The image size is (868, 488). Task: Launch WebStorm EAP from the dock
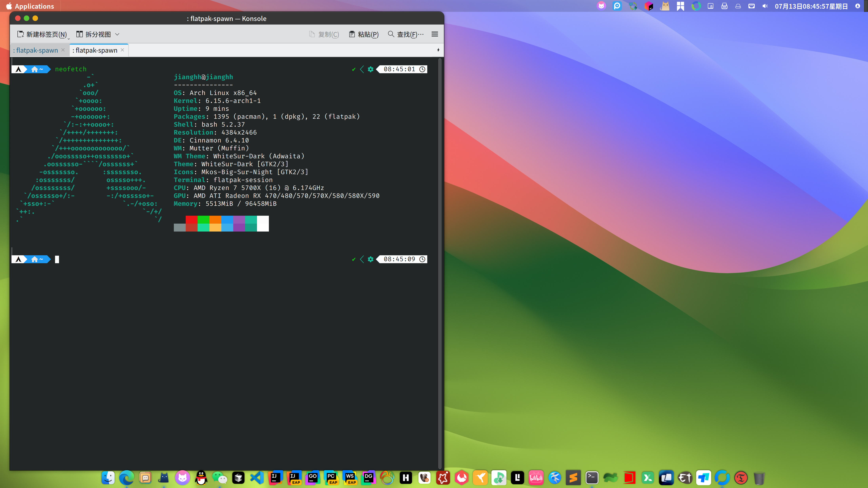[350, 478]
